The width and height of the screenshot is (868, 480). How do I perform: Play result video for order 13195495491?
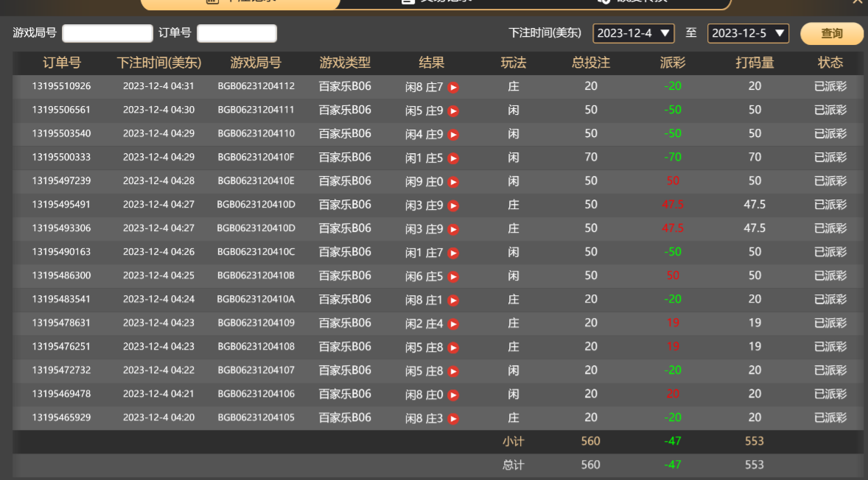tap(453, 205)
